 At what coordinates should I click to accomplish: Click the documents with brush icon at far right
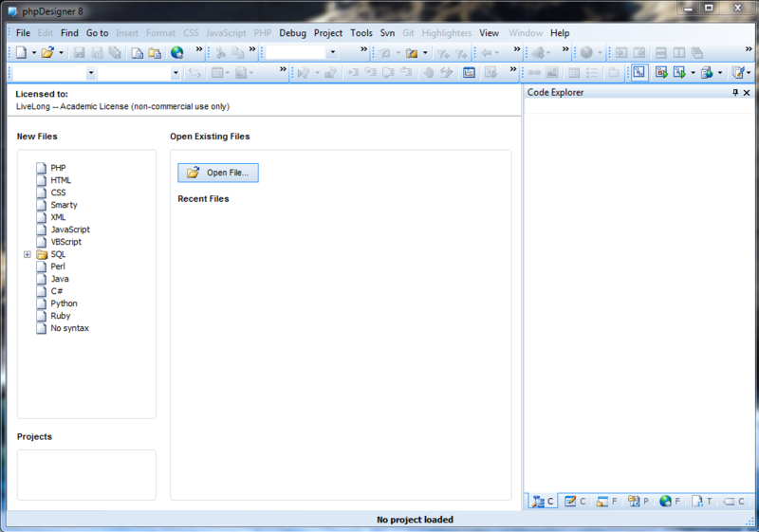coord(738,72)
